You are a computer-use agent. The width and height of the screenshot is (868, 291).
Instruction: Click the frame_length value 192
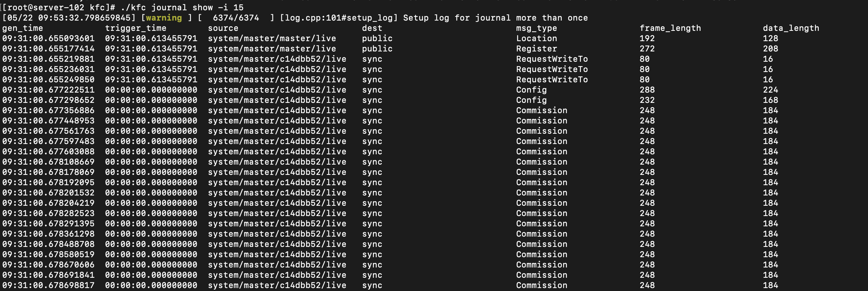(x=647, y=39)
